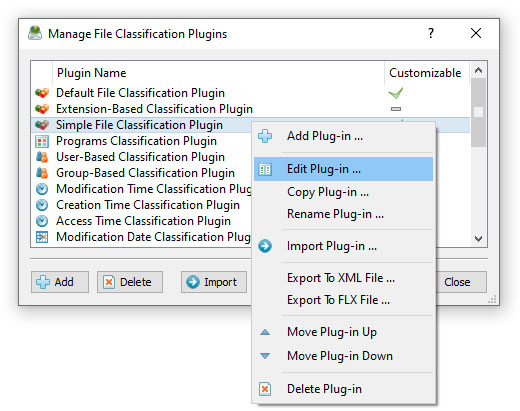
Task: Select Copy Plug-in from context menu
Action: [328, 192]
